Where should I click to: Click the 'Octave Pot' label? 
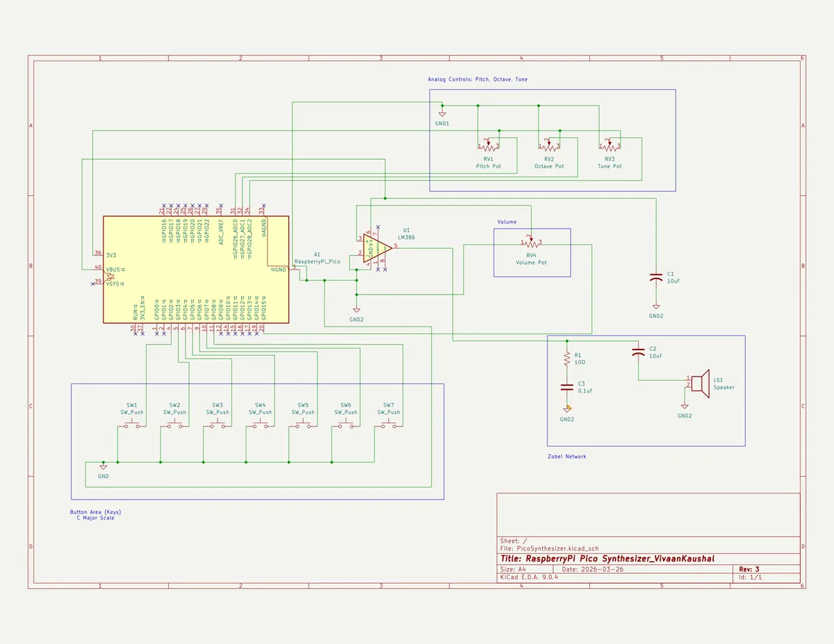click(549, 166)
